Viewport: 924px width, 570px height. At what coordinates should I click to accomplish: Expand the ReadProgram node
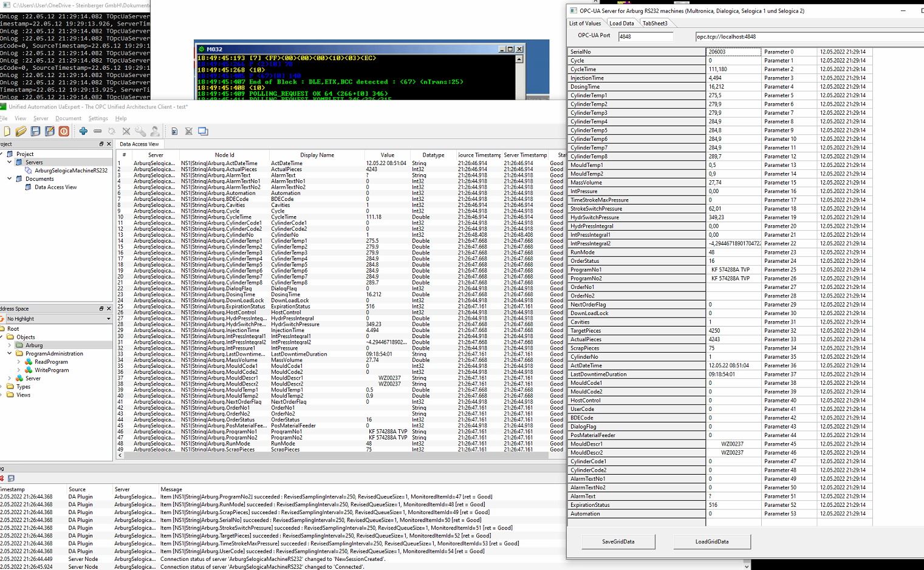click(18, 362)
